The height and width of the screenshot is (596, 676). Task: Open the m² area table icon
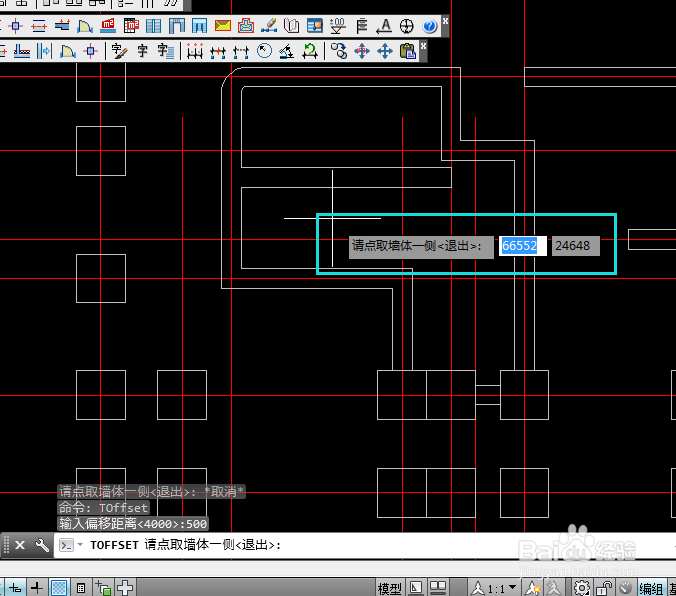click(x=131, y=26)
